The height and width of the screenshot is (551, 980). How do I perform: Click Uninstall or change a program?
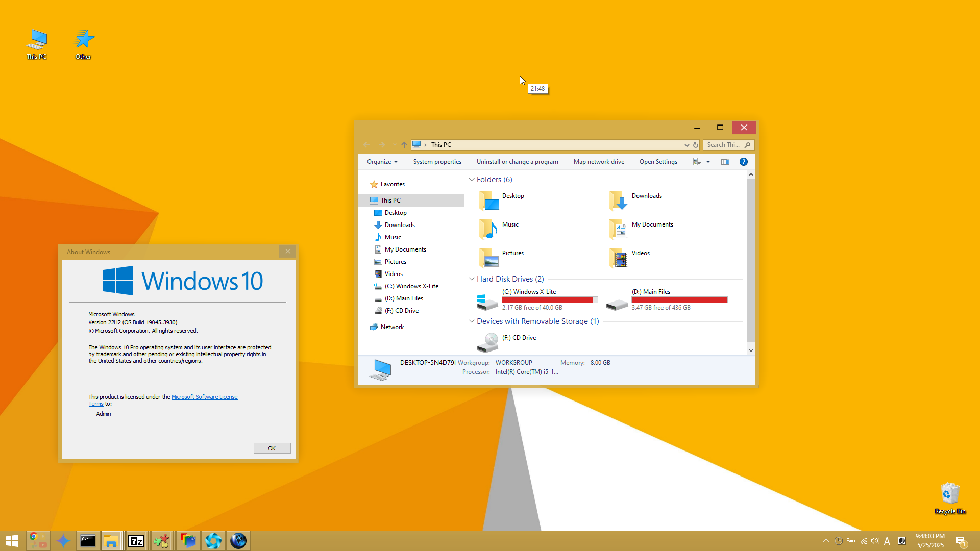pos(518,162)
